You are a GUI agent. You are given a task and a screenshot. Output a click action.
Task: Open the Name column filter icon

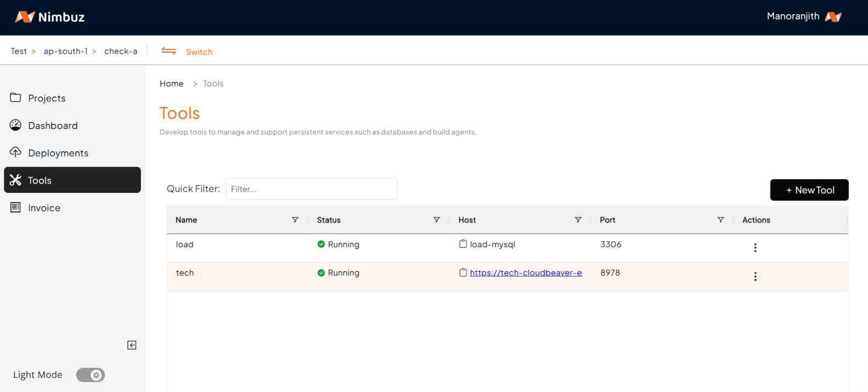[x=295, y=220]
